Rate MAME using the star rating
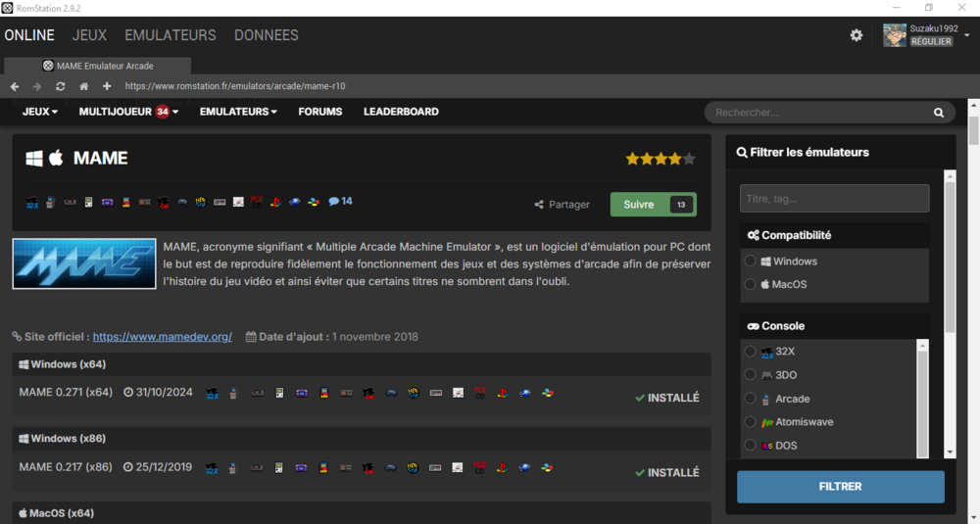980x524 pixels. (661, 159)
